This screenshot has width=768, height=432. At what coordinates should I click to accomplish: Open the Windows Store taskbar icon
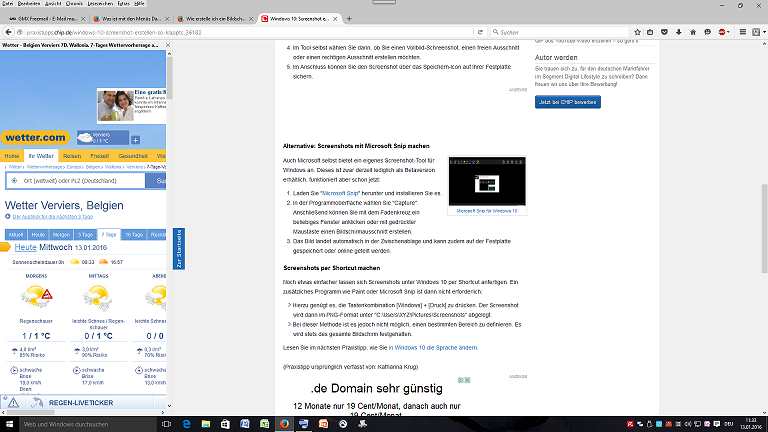click(x=225, y=424)
